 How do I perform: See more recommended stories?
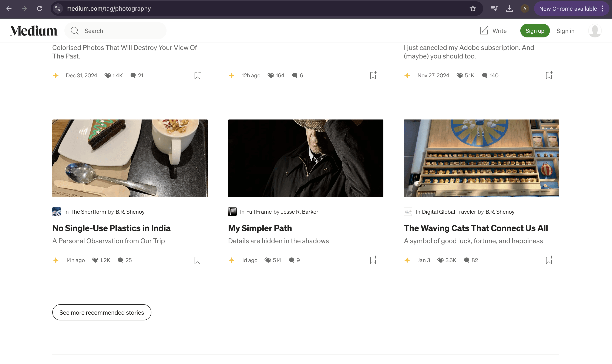(102, 313)
